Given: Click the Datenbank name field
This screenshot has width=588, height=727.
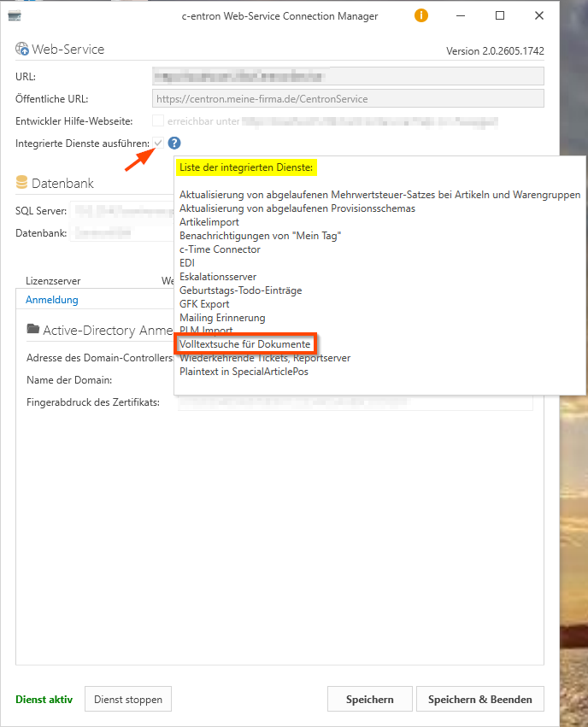Looking at the screenshot, I should [x=122, y=232].
